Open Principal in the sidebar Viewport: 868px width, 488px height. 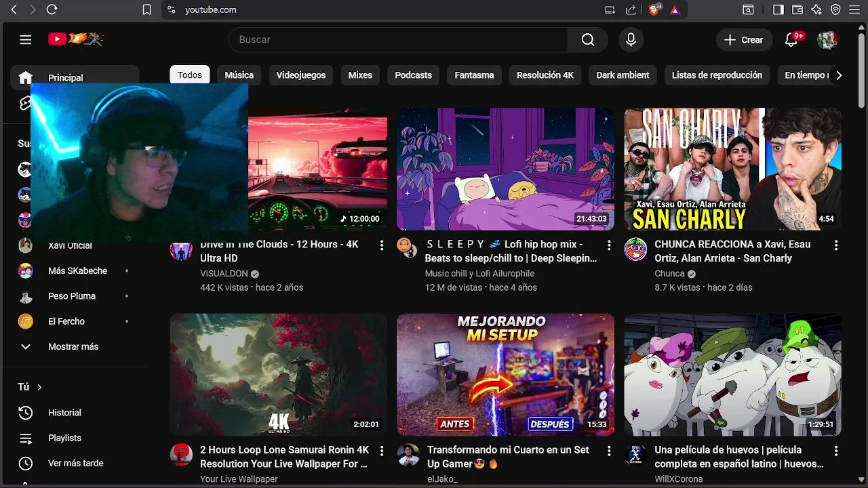coord(75,78)
